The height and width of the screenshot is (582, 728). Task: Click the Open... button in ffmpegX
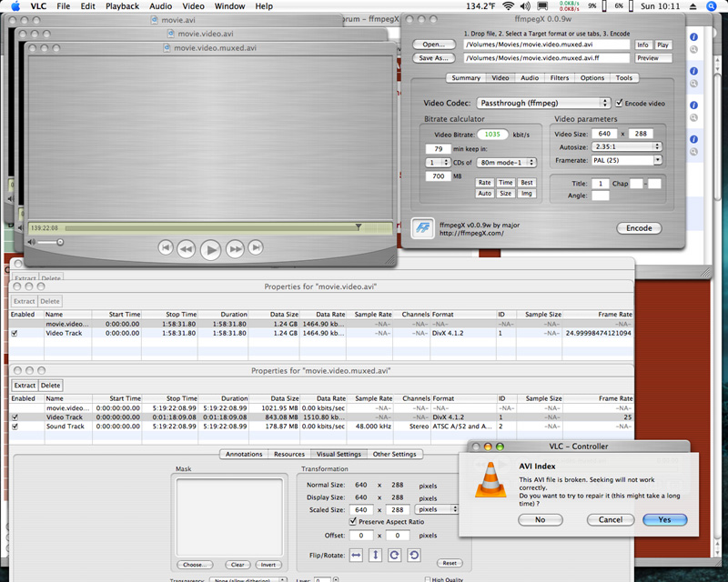point(434,44)
